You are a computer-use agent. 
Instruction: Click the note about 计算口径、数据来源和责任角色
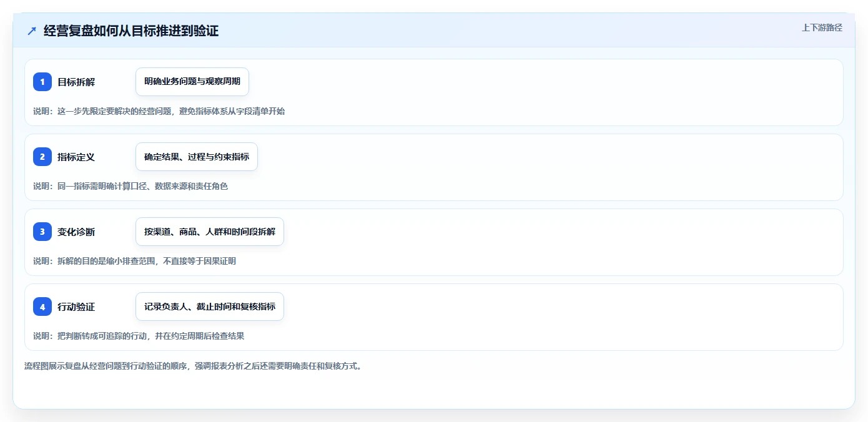tap(131, 186)
